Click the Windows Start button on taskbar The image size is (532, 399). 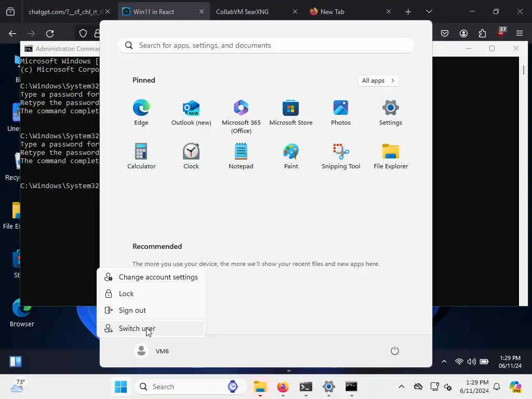pyautogui.click(x=121, y=387)
